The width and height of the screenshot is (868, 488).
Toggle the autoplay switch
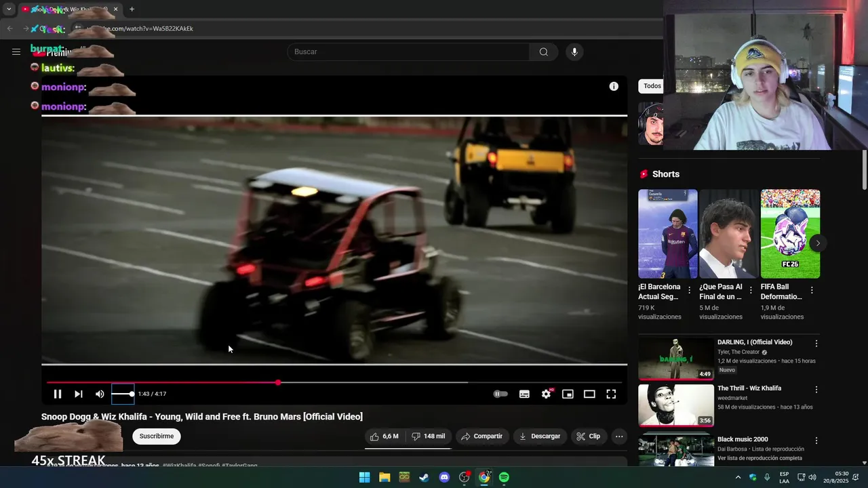500,394
